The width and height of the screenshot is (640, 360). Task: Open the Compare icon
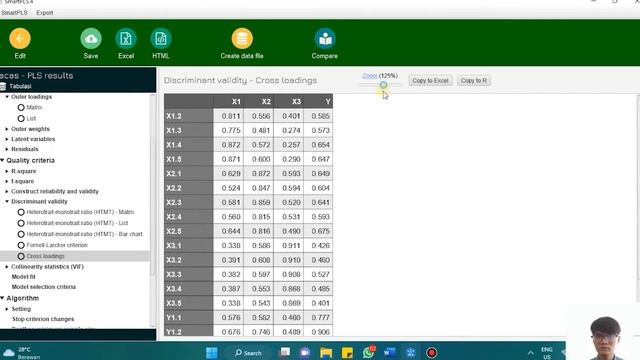[x=325, y=38]
